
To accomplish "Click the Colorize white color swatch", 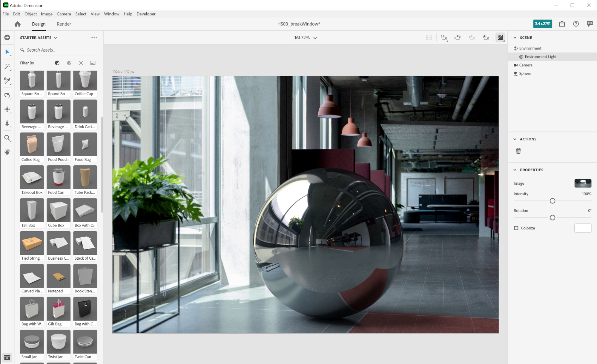I will 582,228.
